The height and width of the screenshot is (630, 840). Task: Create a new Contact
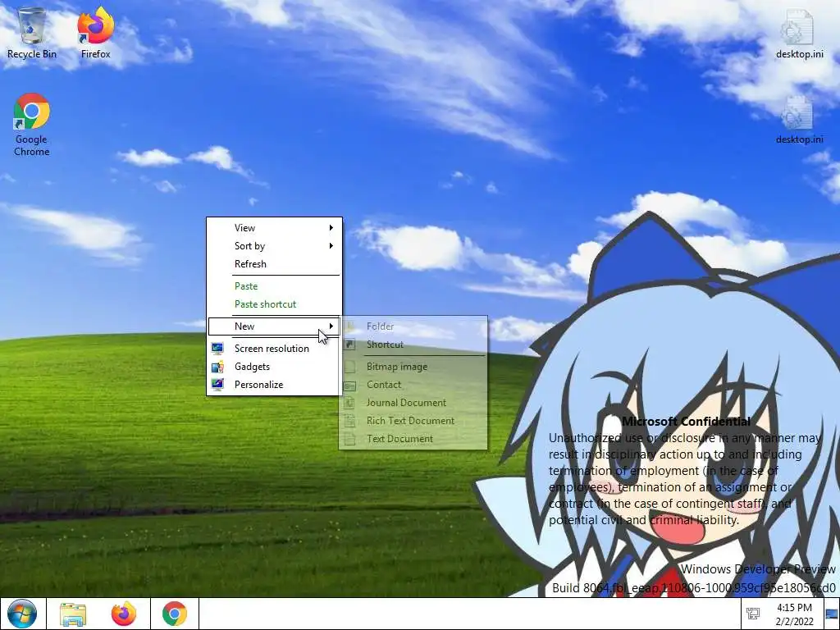click(x=413, y=385)
